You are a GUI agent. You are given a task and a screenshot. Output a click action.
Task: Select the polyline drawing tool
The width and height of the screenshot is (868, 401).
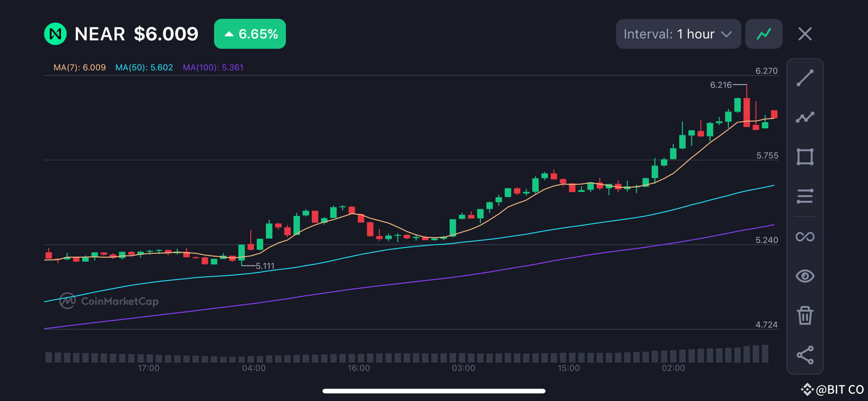click(x=805, y=116)
